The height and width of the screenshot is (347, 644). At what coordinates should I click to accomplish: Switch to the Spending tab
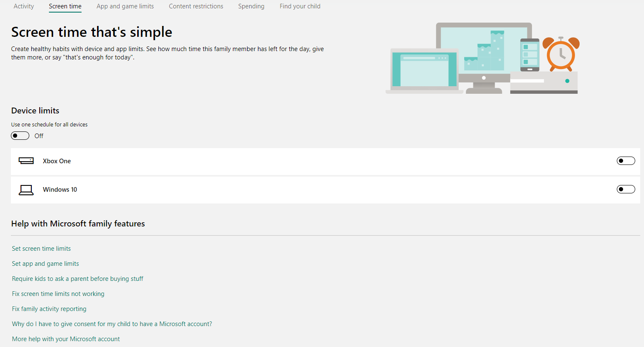click(x=251, y=6)
